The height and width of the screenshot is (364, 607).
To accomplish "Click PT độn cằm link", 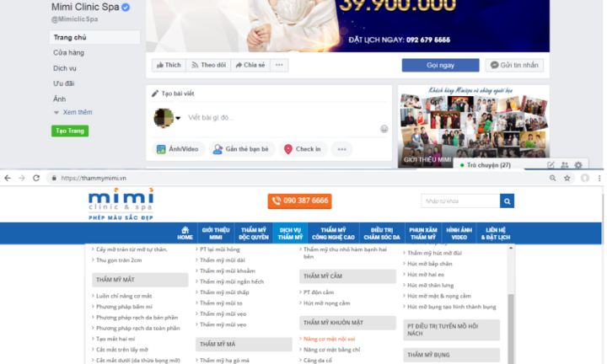I will [319, 292].
